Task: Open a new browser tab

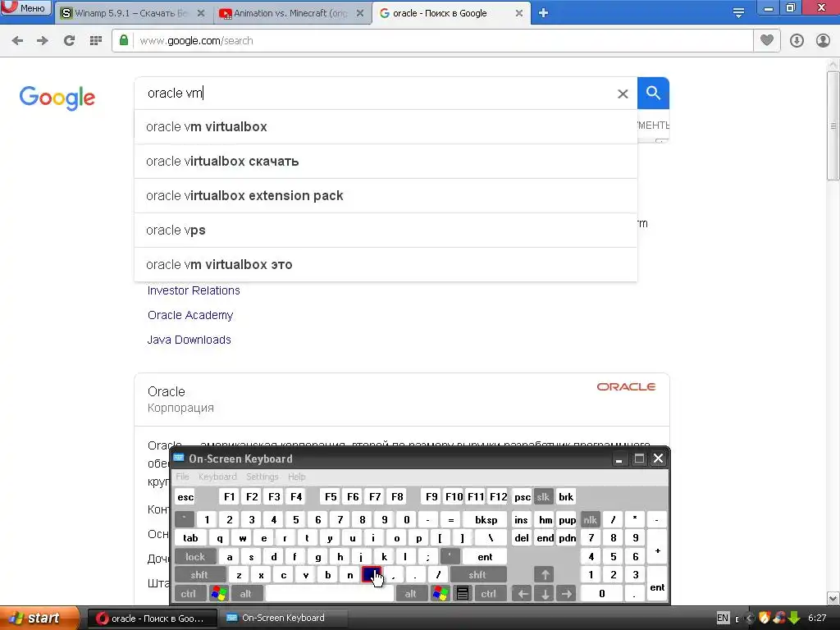Action: [543, 13]
